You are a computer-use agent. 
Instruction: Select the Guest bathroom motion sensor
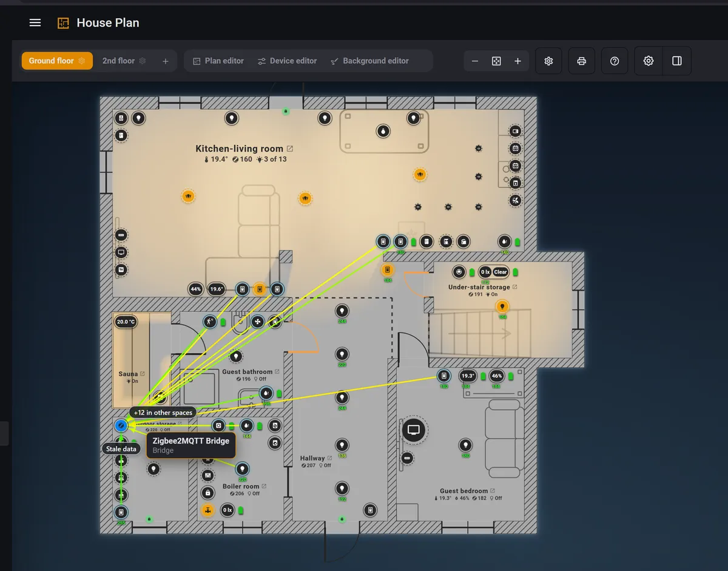209,322
